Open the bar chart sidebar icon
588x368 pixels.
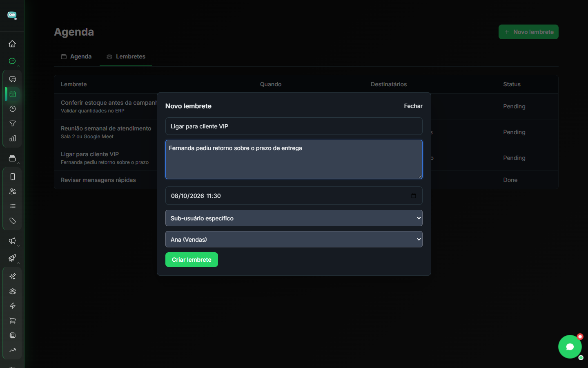(x=13, y=138)
